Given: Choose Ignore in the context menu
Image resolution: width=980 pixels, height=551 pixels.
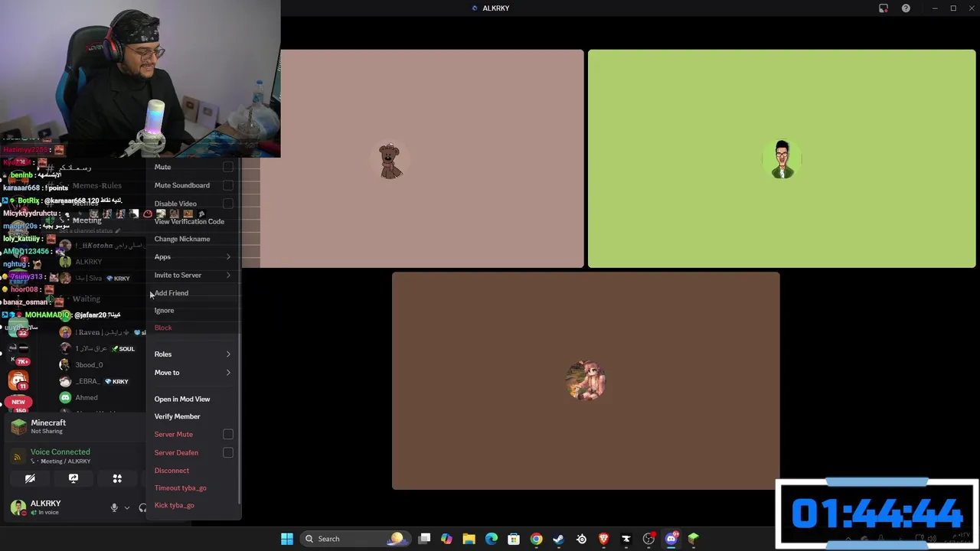Looking at the screenshot, I should [x=164, y=311].
